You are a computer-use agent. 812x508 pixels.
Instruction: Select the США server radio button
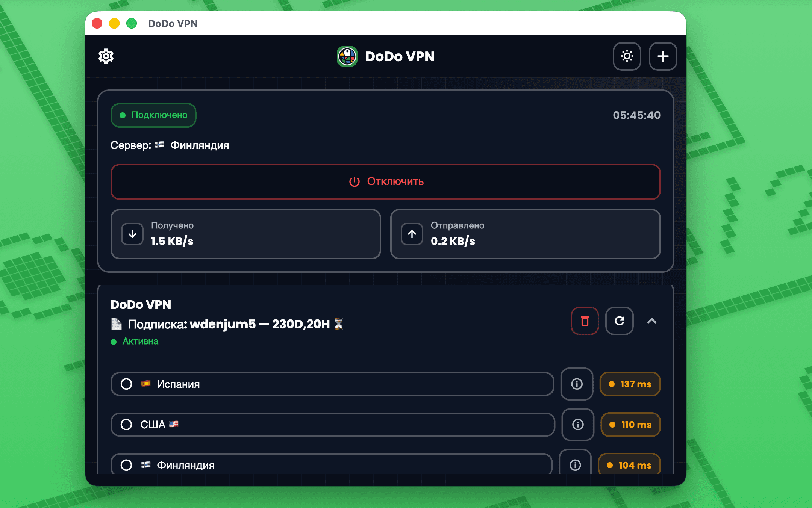126,425
